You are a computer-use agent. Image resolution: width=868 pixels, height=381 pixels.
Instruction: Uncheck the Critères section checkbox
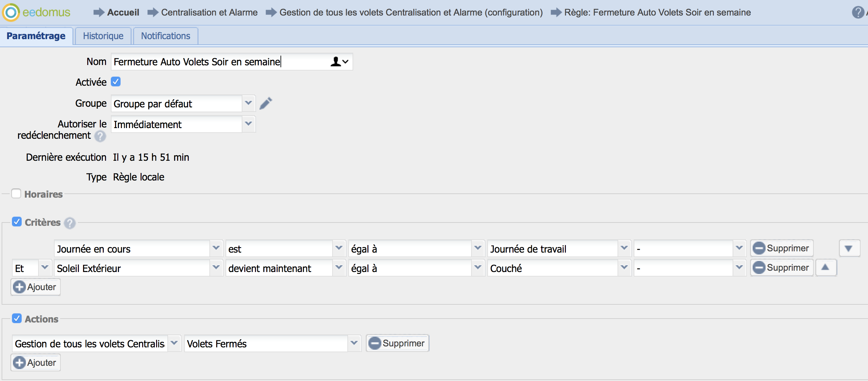tap(17, 222)
